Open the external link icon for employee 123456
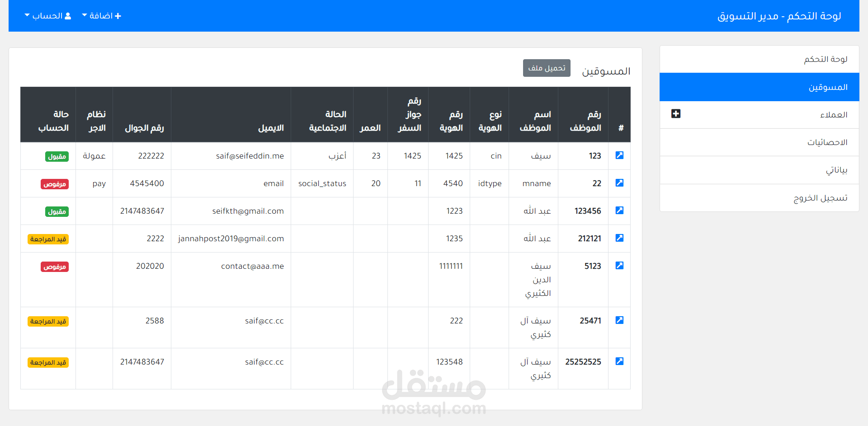868x426 pixels. 619,211
